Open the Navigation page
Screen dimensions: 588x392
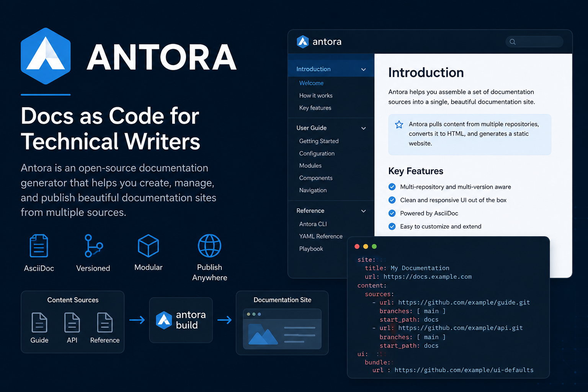(313, 190)
